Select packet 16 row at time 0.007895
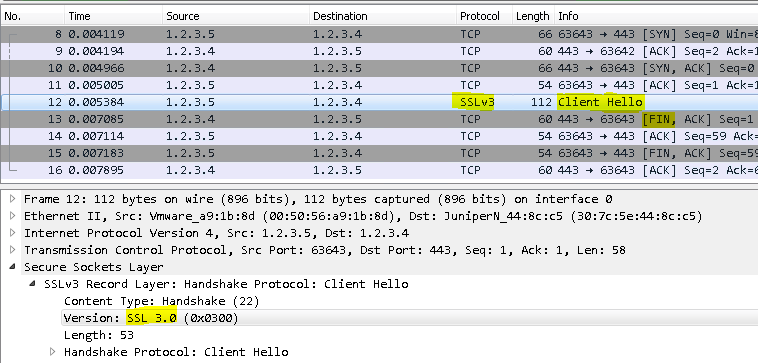This screenshot has height=363, width=758. pos(379,170)
